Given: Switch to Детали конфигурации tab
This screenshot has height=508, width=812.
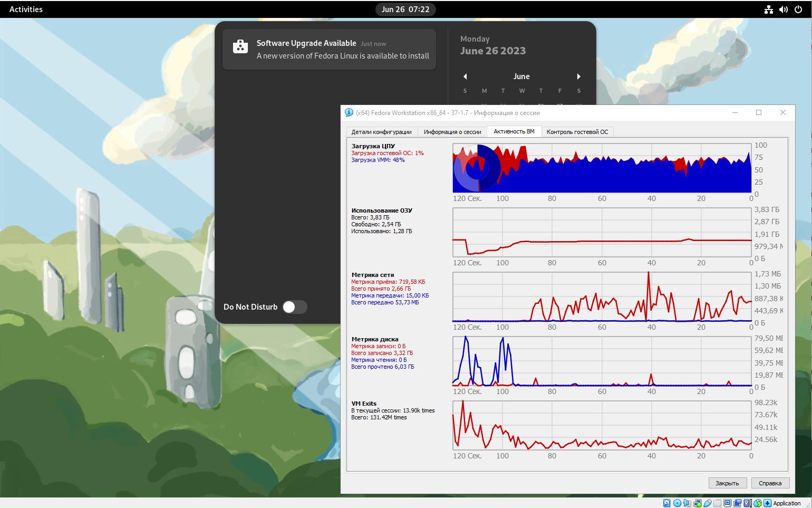Looking at the screenshot, I should [381, 132].
